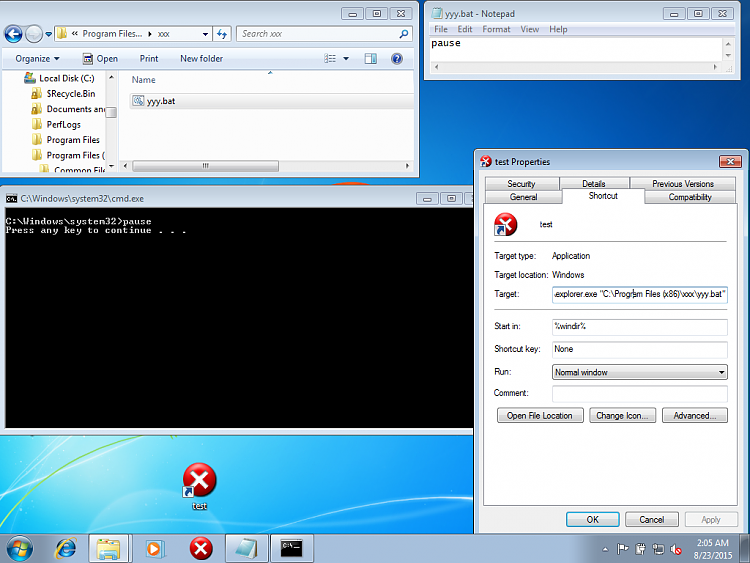Click the Start button orb
750x563 pixels.
[19, 548]
